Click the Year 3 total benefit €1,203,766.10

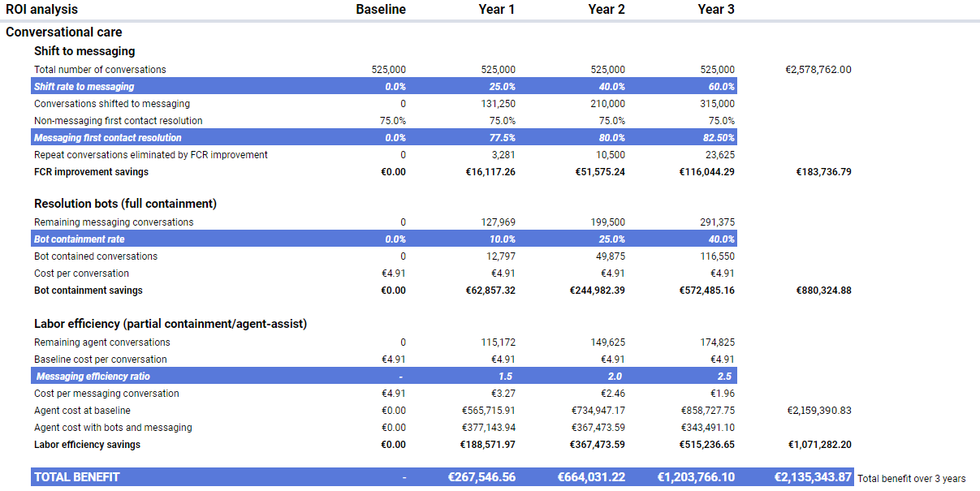pyautogui.click(x=696, y=477)
